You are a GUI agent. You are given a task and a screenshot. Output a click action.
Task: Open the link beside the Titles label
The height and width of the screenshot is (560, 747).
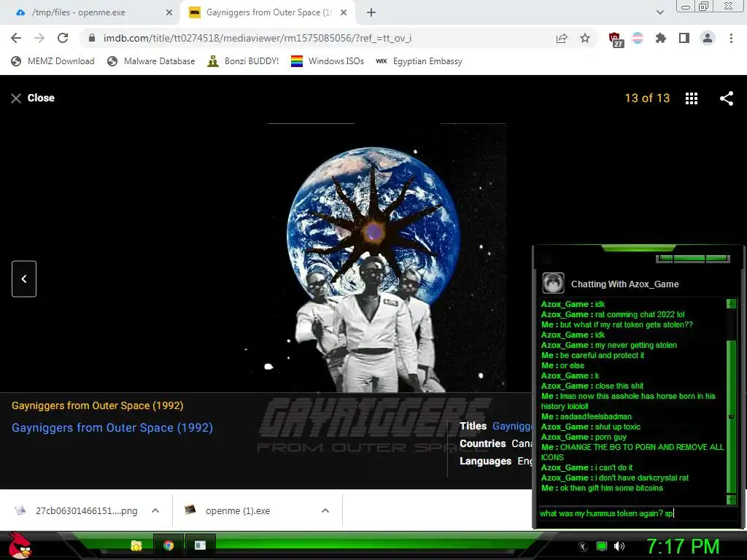click(512, 426)
